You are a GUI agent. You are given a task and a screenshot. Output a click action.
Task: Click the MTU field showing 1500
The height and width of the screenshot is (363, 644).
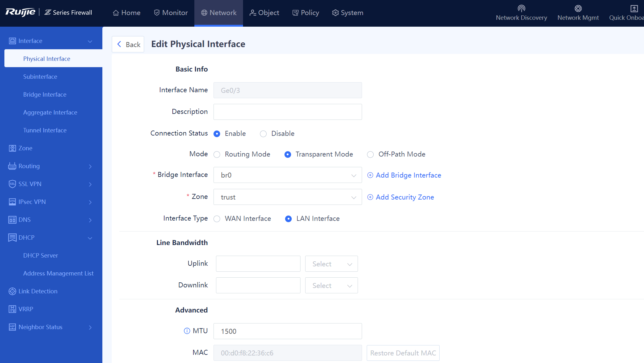pyautogui.click(x=288, y=331)
